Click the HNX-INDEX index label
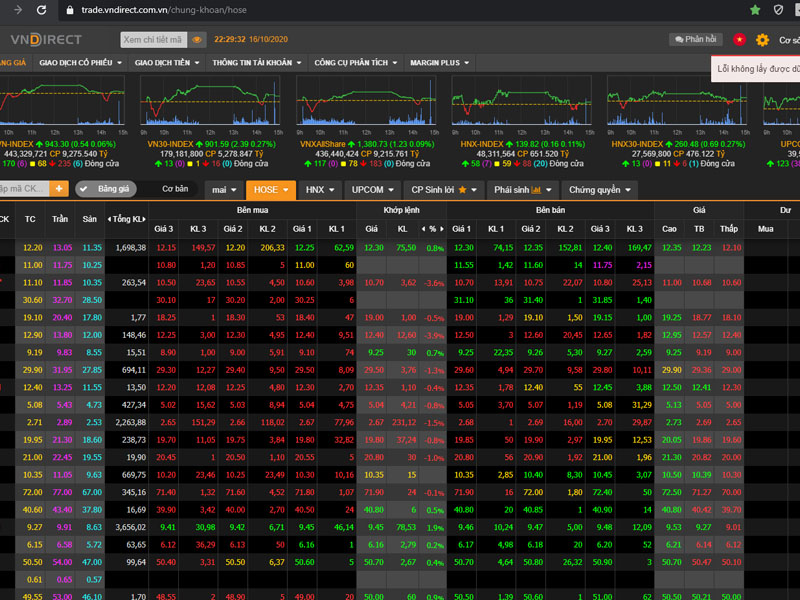 (x=482, y=144)
